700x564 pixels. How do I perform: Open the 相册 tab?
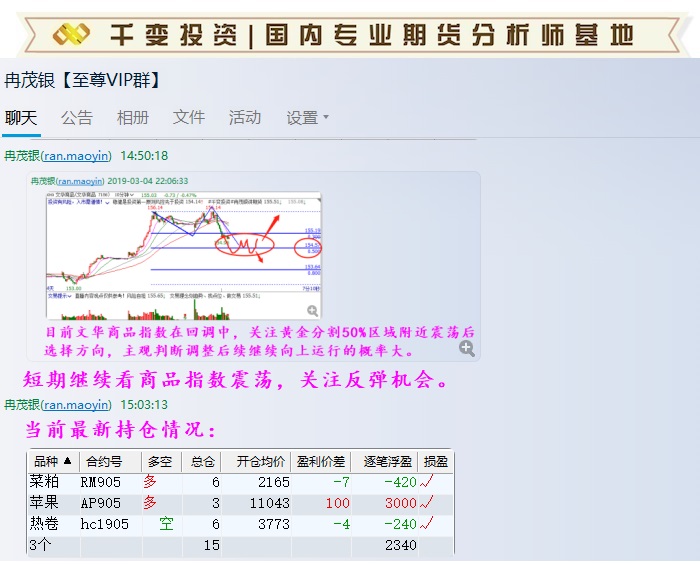pos(133,118)
